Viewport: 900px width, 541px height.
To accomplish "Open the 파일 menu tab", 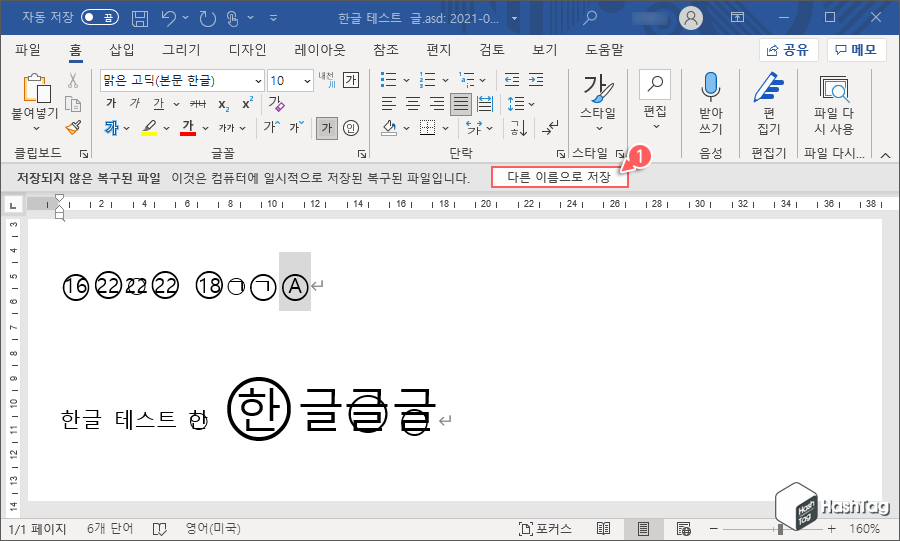I will (x=28, y=50).
